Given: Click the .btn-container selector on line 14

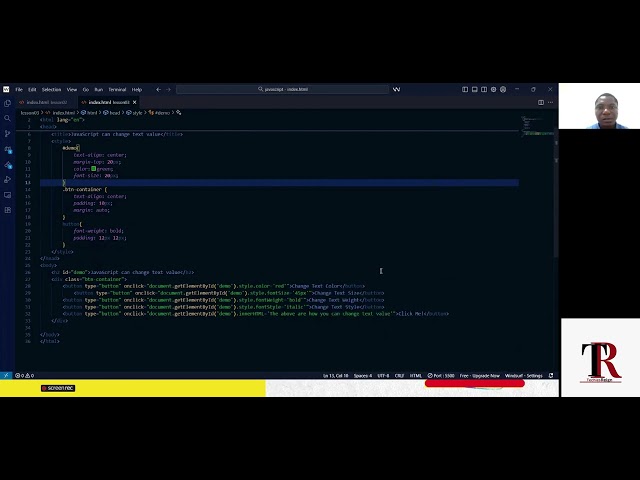Looking at the screenshot, I should [x=82, y=189].
